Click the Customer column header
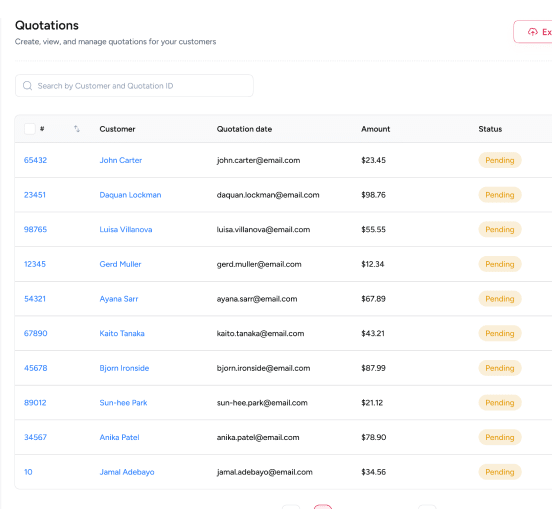 point(117,129)
